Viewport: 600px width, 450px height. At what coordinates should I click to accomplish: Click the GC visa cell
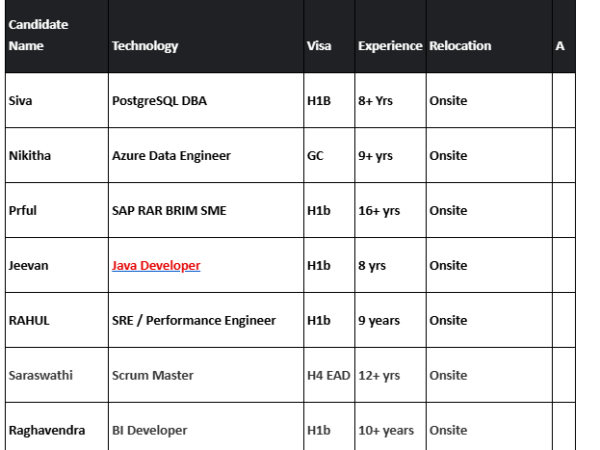coord(329,155)
